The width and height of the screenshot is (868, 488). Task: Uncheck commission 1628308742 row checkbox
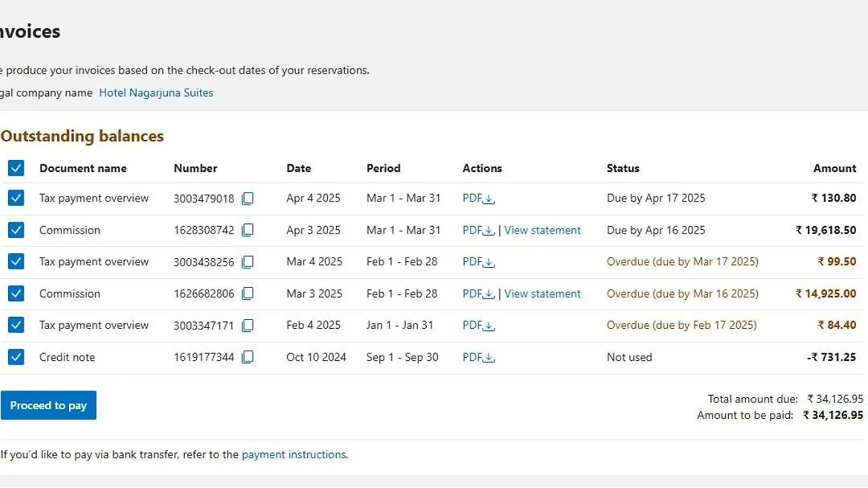point(16,230)
